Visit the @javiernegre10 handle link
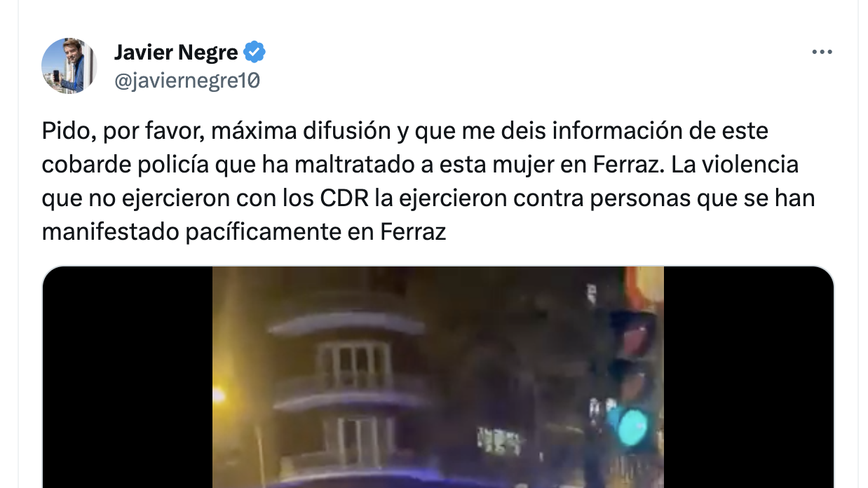Image resolution: width=868 pixels, height=488 pixels. point(187,81)
